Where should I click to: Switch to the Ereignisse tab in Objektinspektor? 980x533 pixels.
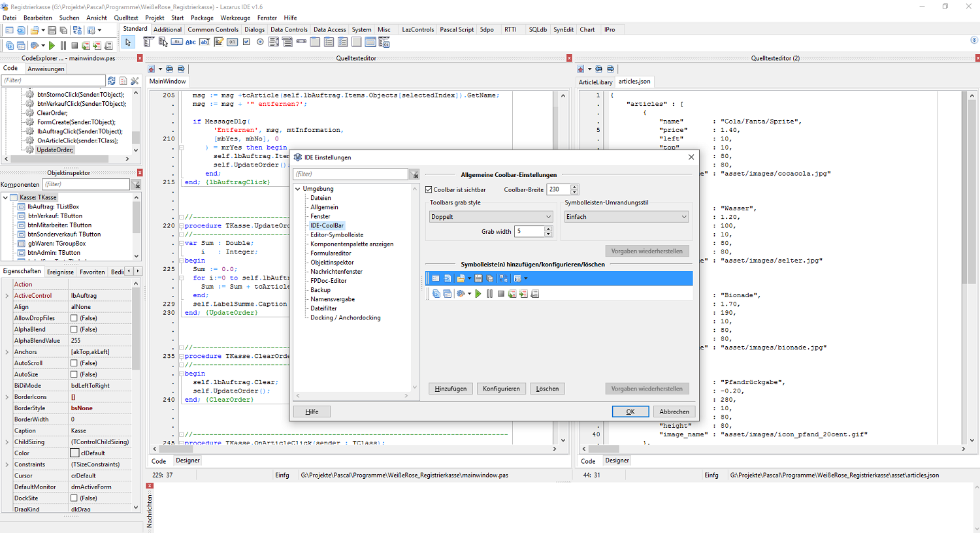(x=60, y=272)
